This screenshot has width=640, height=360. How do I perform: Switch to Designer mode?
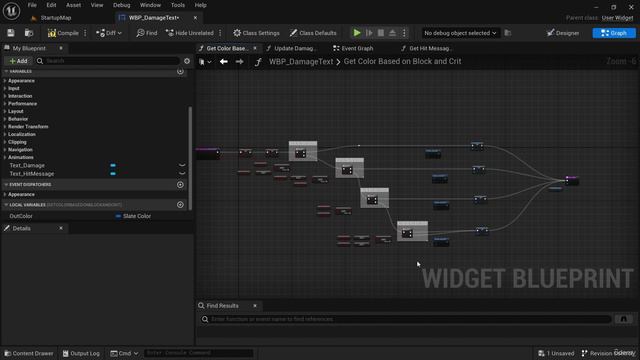[563, 33]
